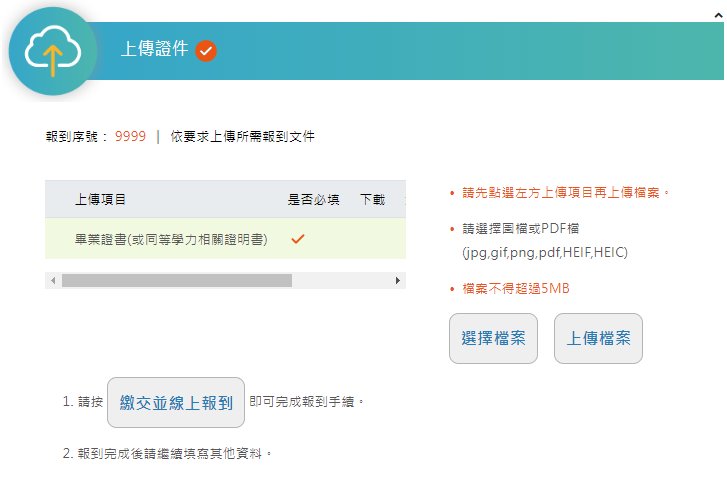The width and height of the screenshot is (727, 480).
Task: Select the 畢業證書(或同等學力相關證明書) upload item row
Action: coord(171,240)
